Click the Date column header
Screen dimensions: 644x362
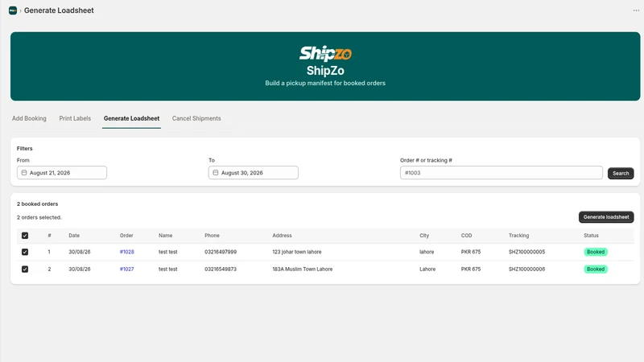pyautogui.click(x=74, y=236)
